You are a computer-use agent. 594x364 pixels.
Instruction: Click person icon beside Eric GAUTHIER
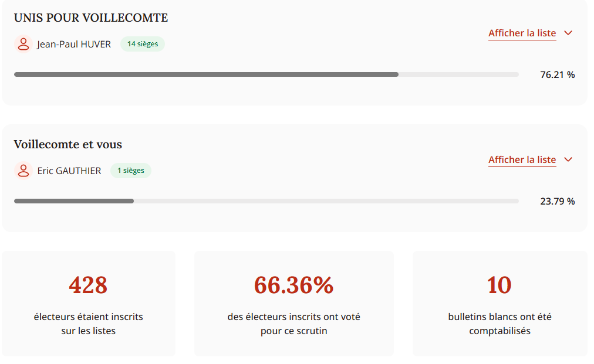pyautogui.click(x=23, y=171)
